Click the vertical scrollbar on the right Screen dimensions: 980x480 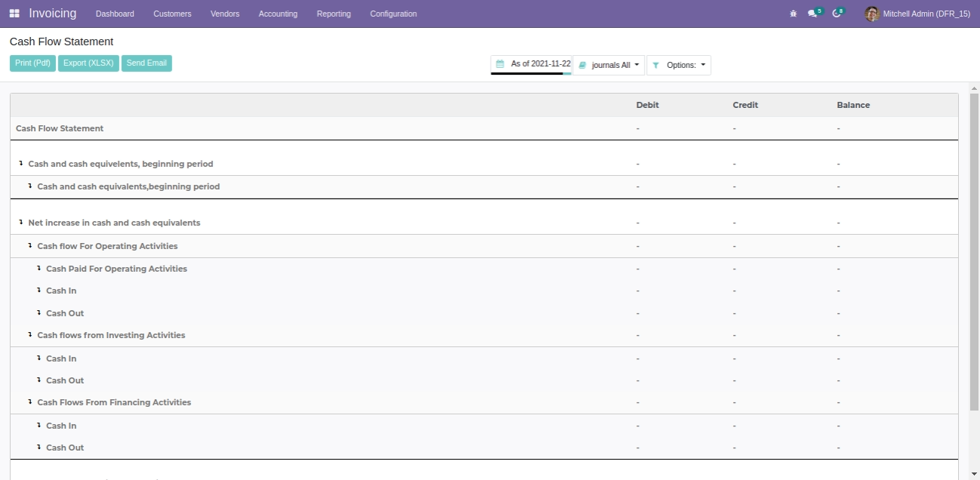tap(973, 249)
